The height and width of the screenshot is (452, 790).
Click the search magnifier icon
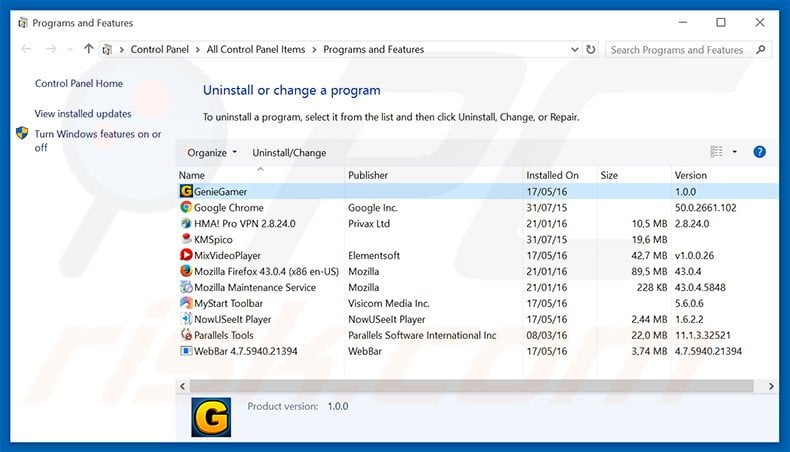[x=761, y=49]
